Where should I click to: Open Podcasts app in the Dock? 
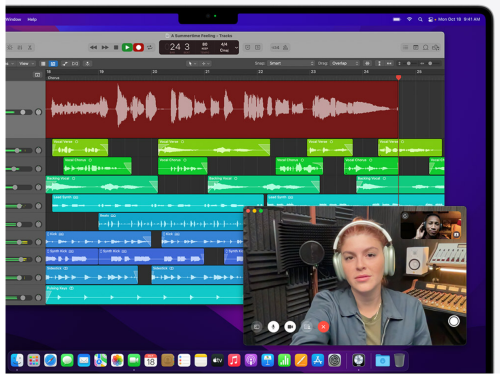click(x=251, y=360)
